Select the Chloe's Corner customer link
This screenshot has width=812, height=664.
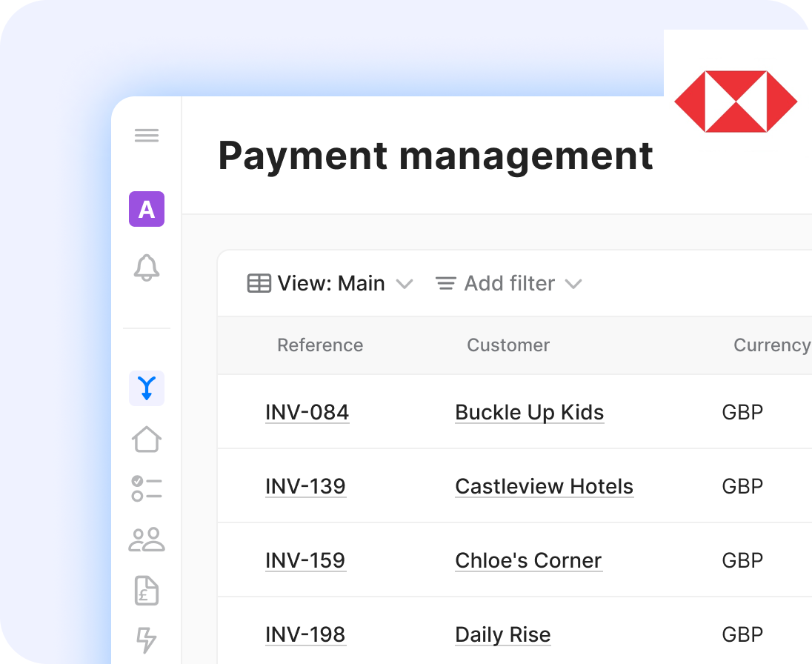(x=528, y=560)
